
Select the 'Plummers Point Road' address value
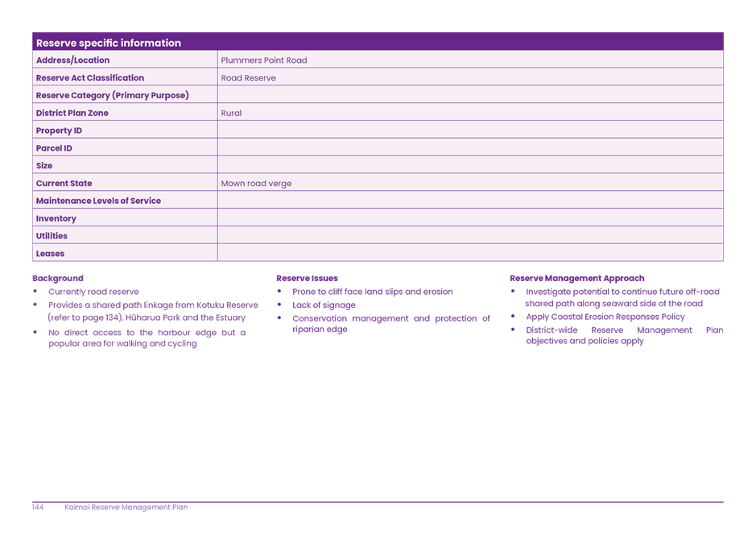(x=264, y=60)
